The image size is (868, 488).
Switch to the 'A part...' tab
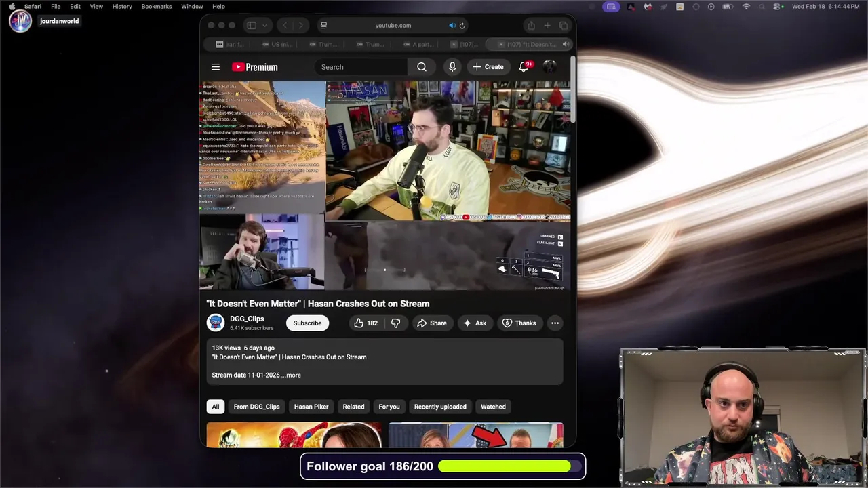(418, 44)
